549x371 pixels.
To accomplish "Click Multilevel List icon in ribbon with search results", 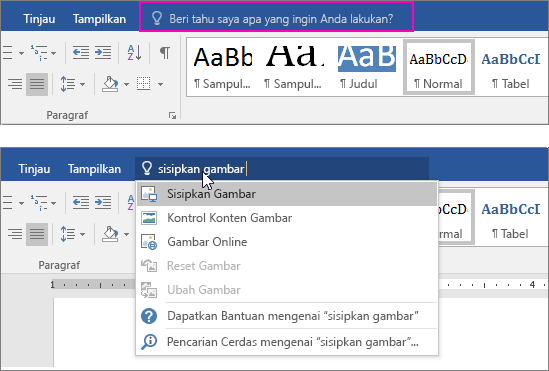I will click(x=39, y=203).
